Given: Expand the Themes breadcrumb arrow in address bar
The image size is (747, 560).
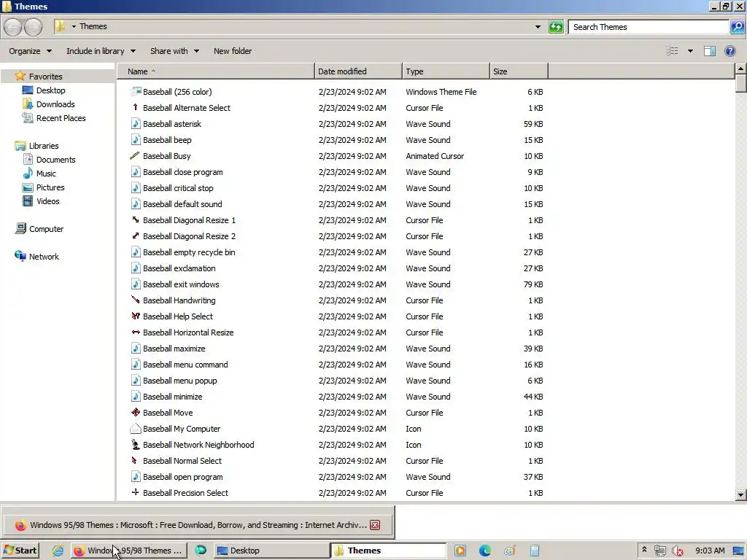Looking at the screenshot, I should (x=74, y=27).
